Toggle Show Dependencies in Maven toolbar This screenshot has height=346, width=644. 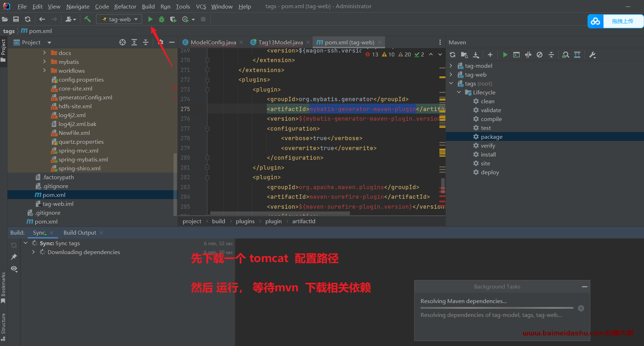[566, 55]
